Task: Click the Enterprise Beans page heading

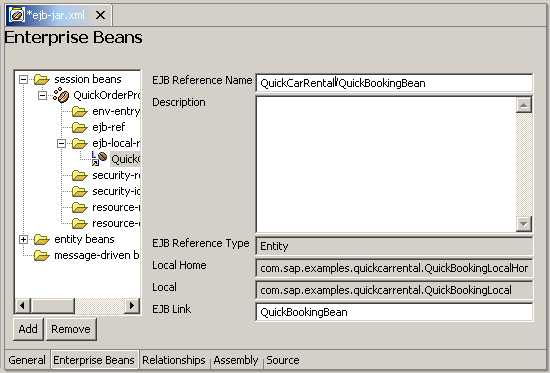Action: 74,37
